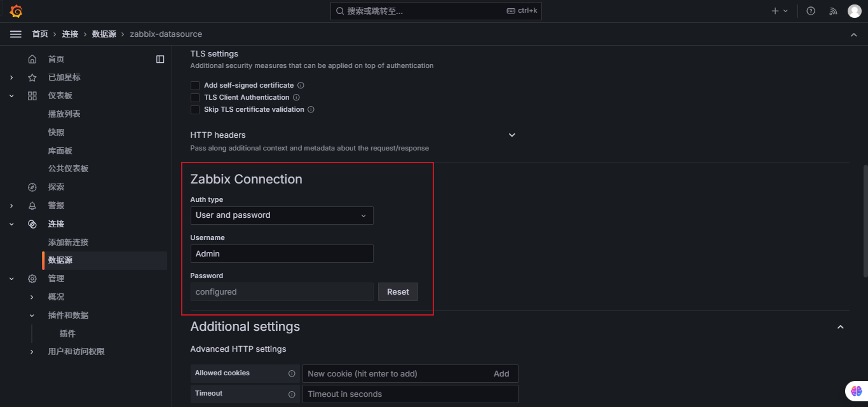This screenshot has width=868, height=407.
Task: Enable Skip TLS certificate validation checkbox
Action: [195, 109]
